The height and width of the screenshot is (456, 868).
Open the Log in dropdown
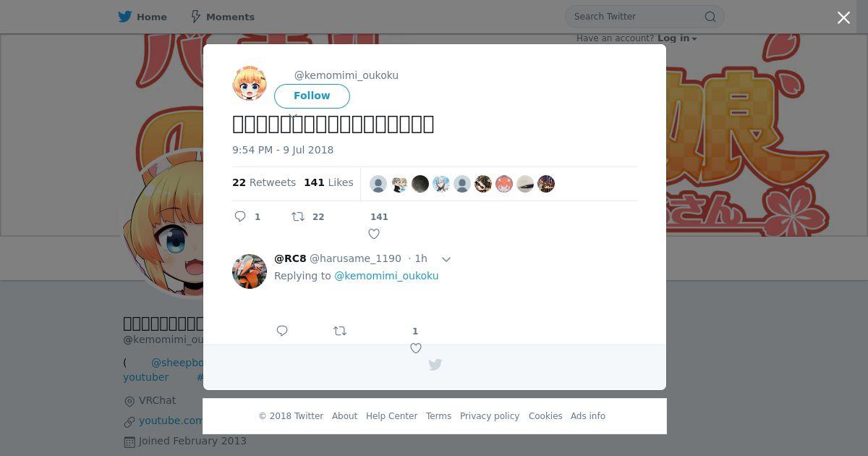point(677,38)
